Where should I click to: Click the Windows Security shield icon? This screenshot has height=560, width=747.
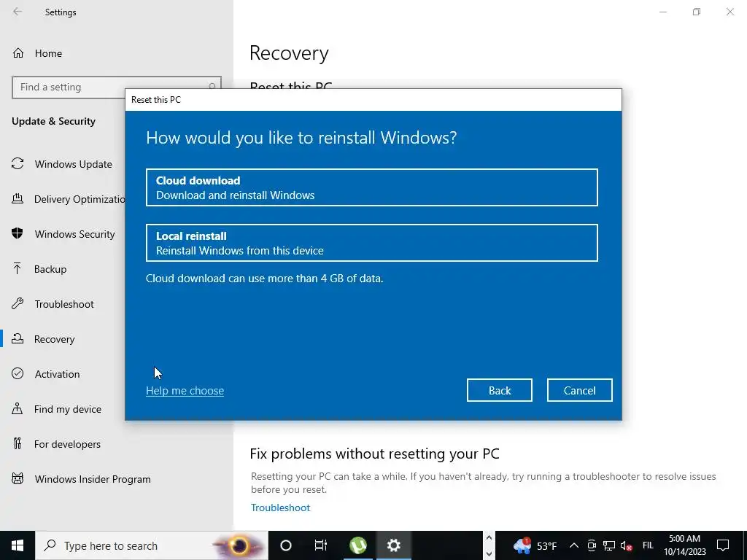tap(18, 233)
